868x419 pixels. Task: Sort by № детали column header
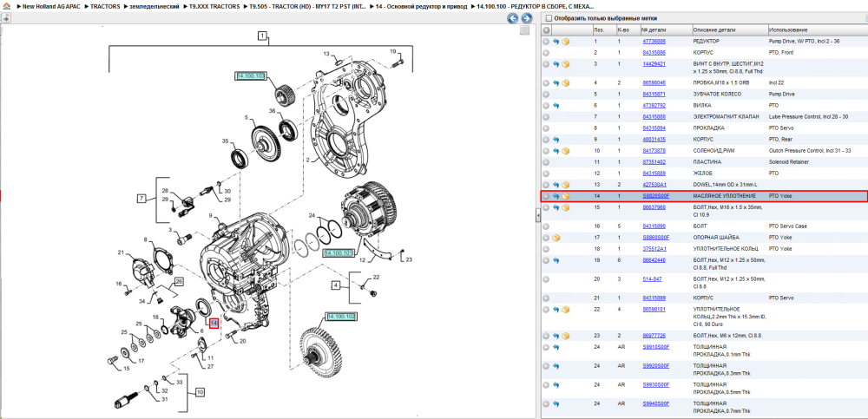(x=666, y=29)
